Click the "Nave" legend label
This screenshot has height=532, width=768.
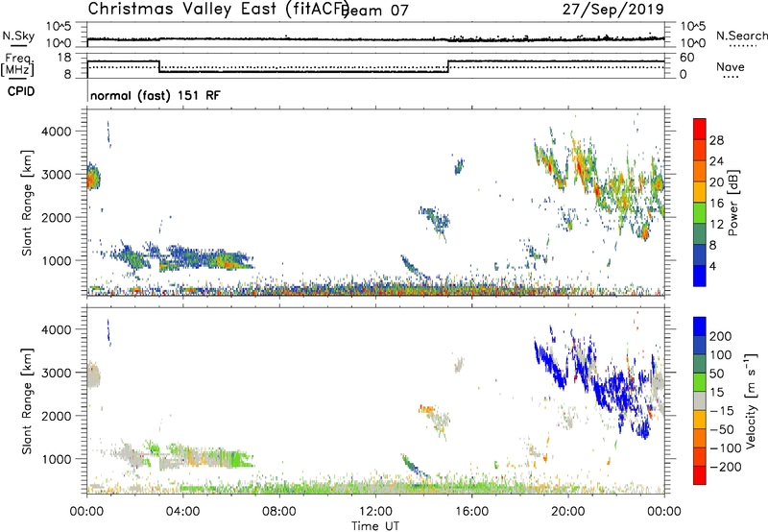(731, 66)
